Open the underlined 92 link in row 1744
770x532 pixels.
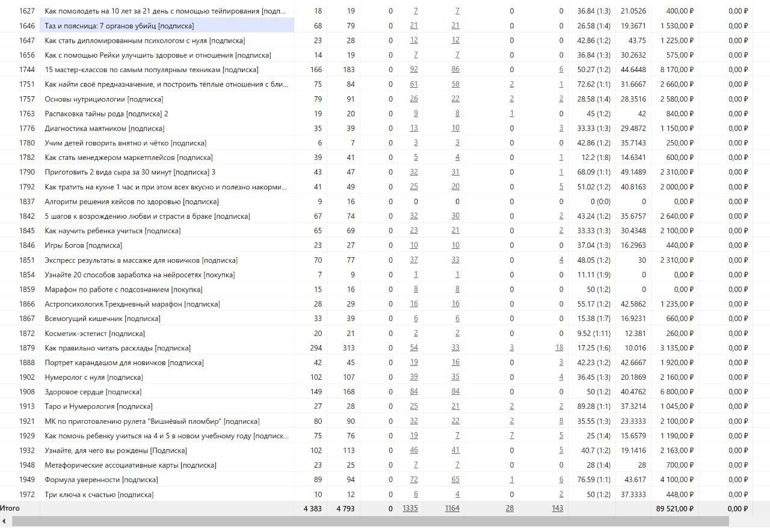pyautogui.click(x=414, y=70)
